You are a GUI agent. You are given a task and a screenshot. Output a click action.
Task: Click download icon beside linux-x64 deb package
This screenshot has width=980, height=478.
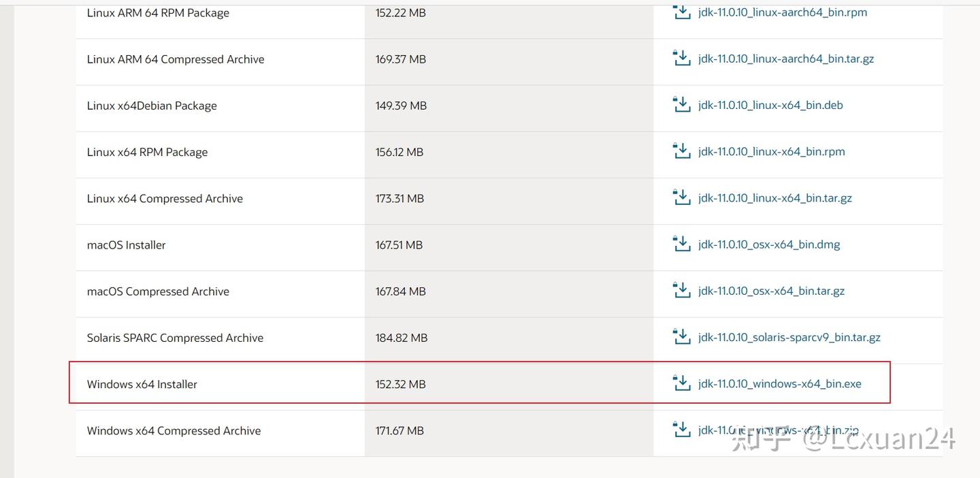tap(681, 105)
